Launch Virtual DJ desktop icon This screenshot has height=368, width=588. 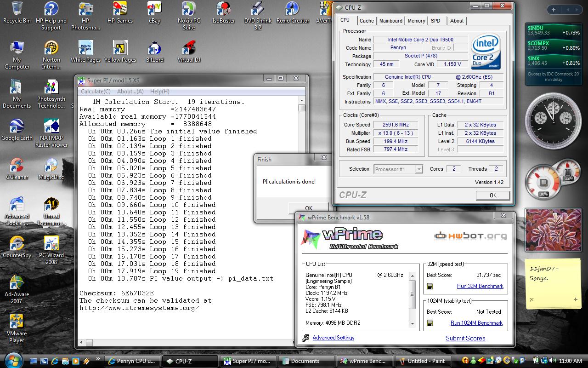[189, 52]
